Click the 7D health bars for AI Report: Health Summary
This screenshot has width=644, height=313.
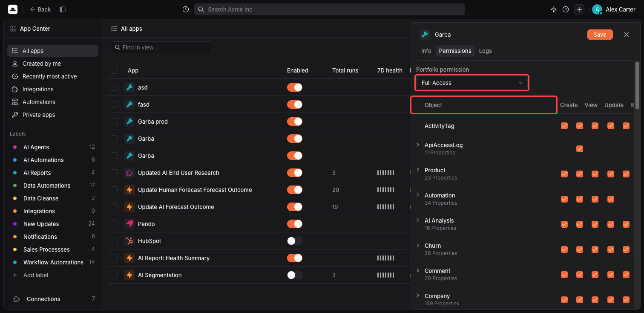(385, 258)
